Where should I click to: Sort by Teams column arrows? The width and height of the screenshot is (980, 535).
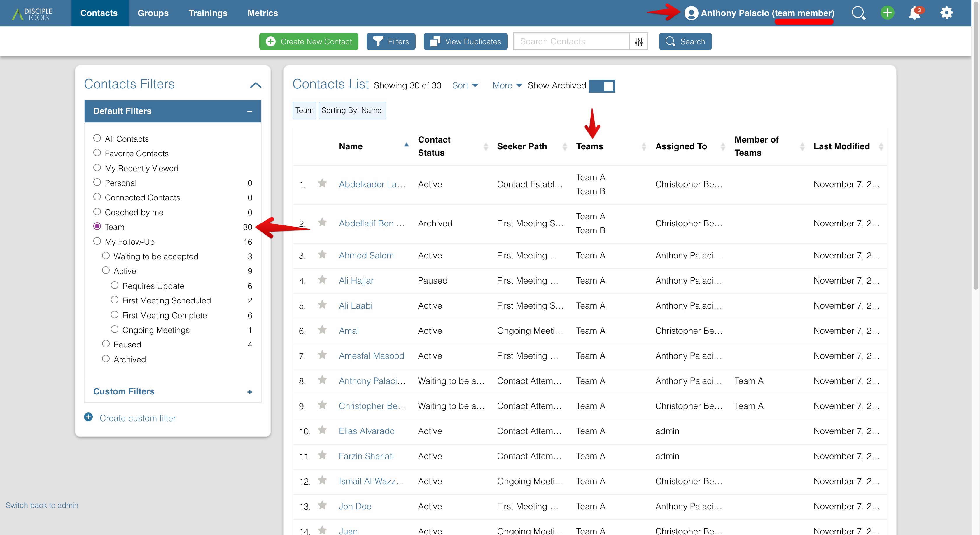point(644,146)
